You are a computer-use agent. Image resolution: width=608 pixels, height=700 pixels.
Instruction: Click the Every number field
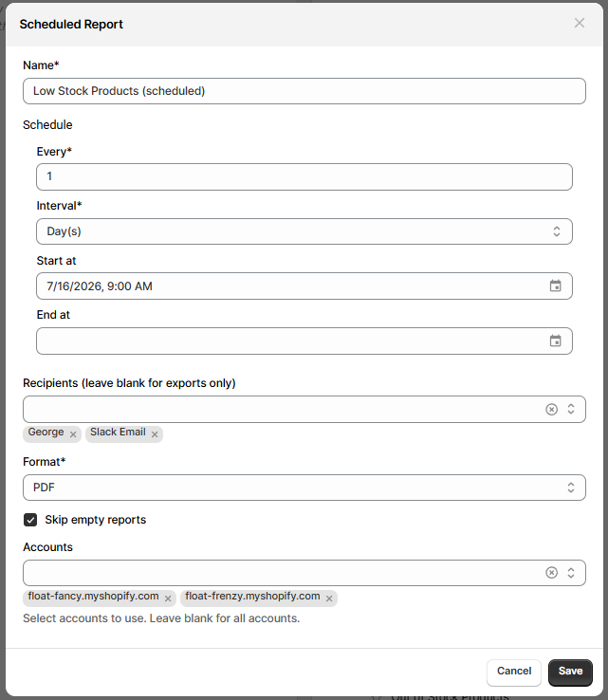[x=304, y=176]
